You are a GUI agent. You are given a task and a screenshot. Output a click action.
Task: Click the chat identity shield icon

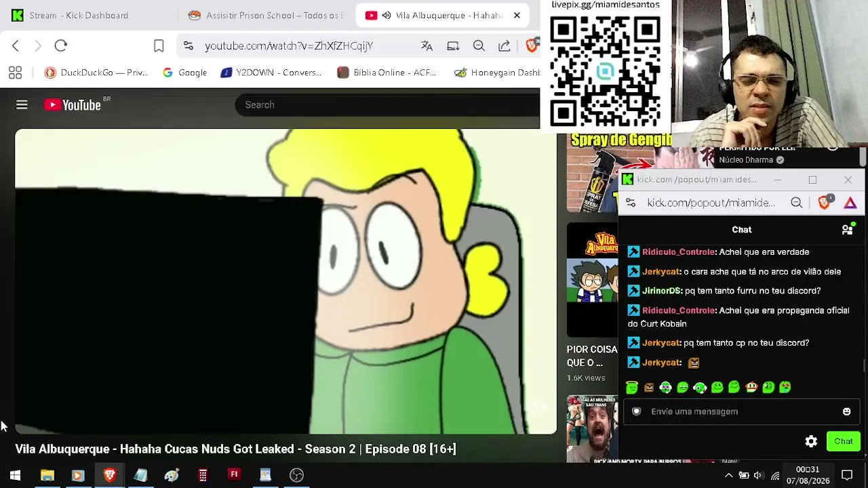636,411
